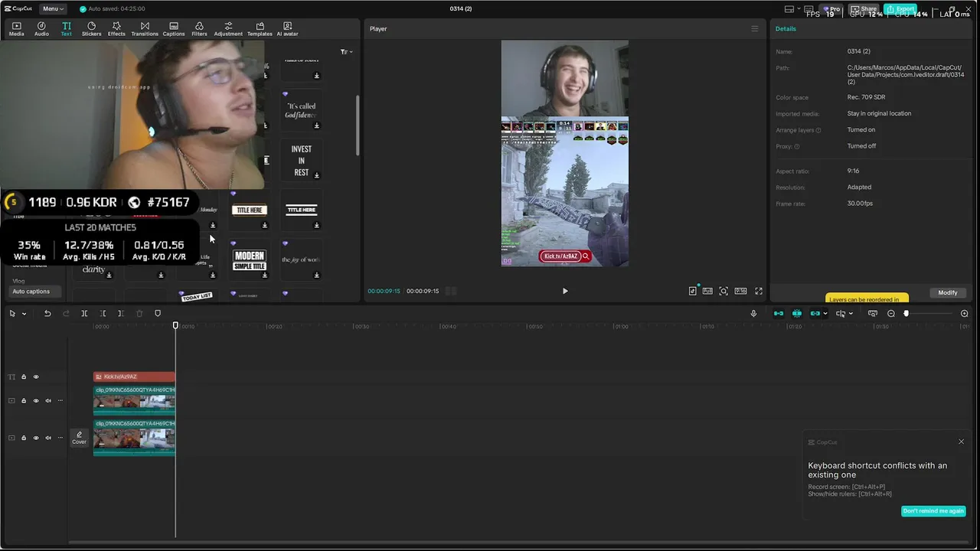Screen dimensions: 980x551
Task: Open the preview zoom scan icon
Action: (724, 291)
